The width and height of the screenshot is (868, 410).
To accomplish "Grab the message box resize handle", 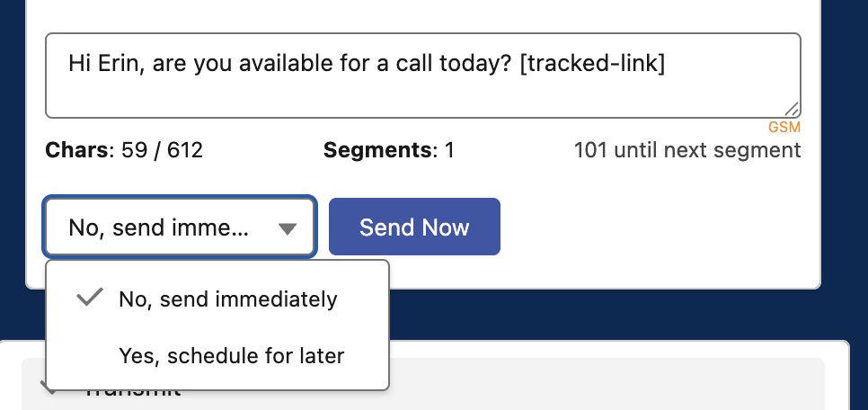I will pyautogui.click(x=791, y=108).
